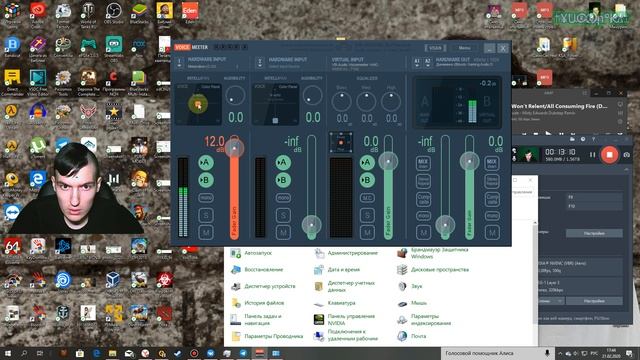Click bus A output fader knob
Screen dimensions: 640x360
(445, 224)
